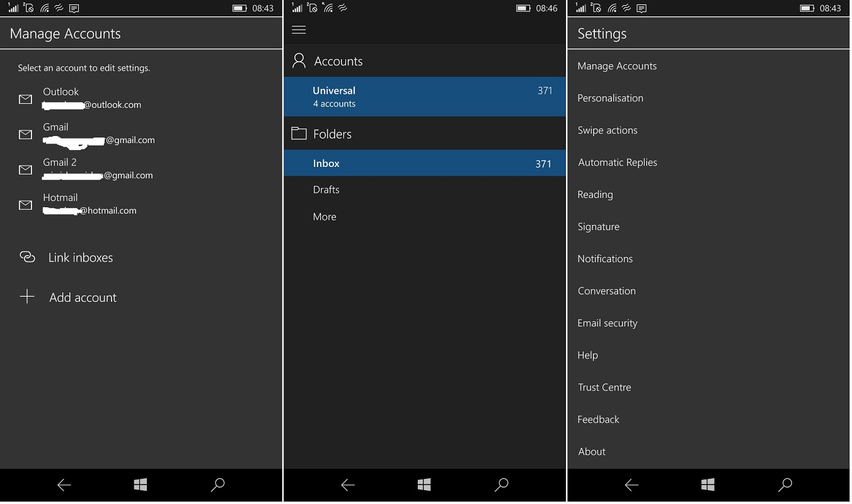The height and width of the screenshot is (504, 852).
Task: Tap Windows Start button in middle mail screen
Action: click(x=424, y=484)
